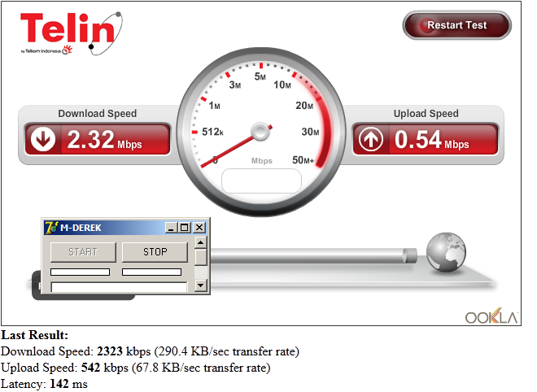
Task: Click the empty readout box in gauge
Action: point(262,181)
